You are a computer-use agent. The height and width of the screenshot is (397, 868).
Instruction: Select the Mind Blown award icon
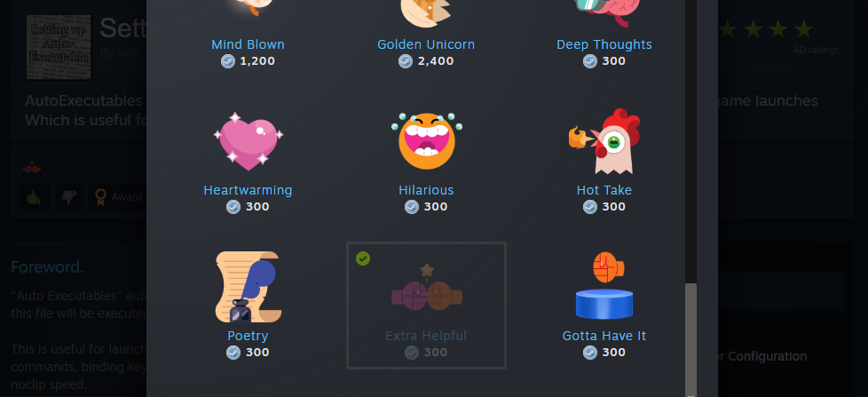click(248, 8)
